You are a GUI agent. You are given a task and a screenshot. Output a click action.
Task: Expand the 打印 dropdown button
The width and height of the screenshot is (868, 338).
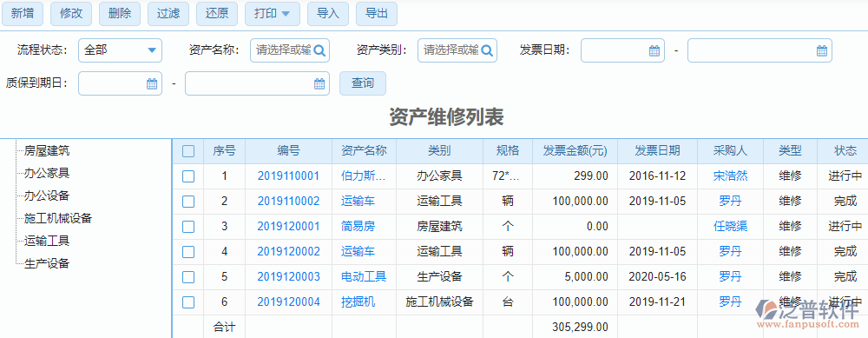coord(273,14)
